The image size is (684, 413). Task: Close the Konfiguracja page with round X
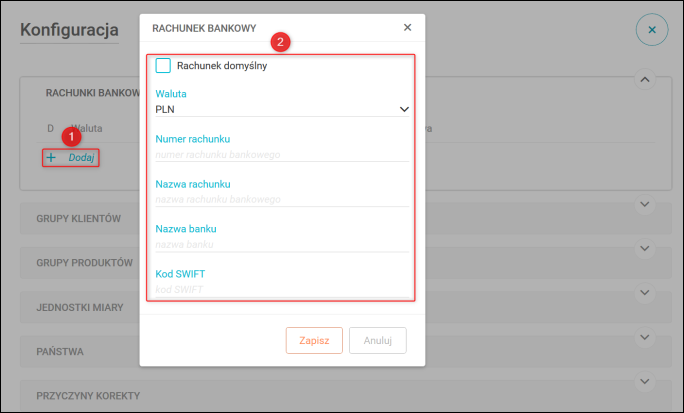(652, 30)
